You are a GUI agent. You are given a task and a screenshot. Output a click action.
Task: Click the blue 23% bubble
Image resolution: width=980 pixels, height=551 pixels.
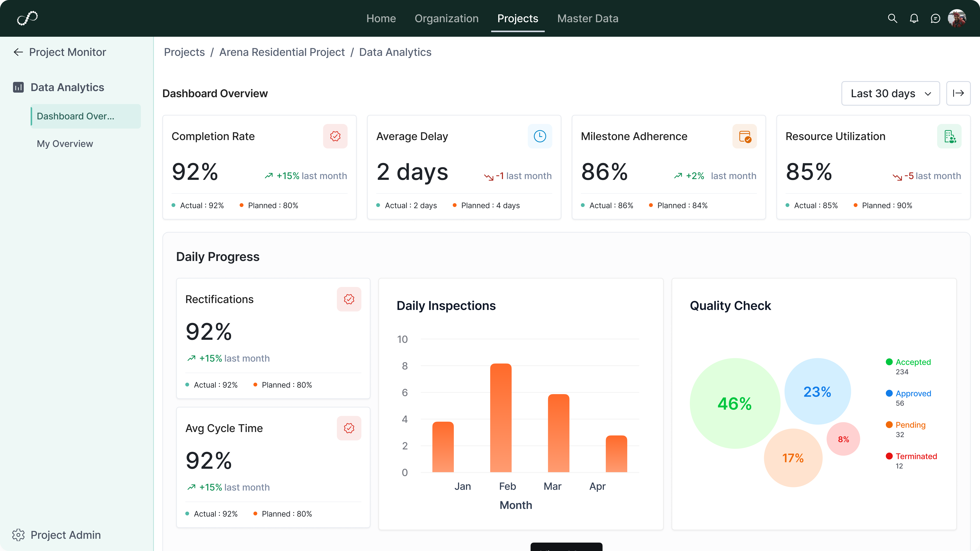click(817, 391)
